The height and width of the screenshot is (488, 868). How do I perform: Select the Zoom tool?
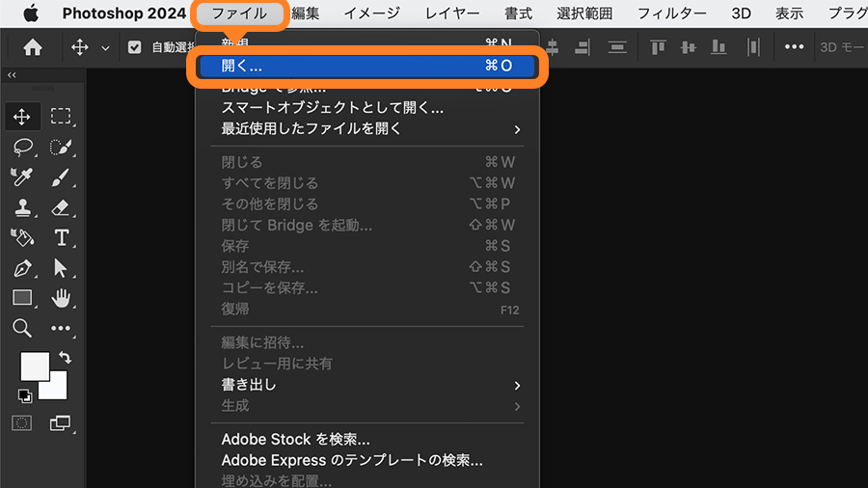click(23, 328)
